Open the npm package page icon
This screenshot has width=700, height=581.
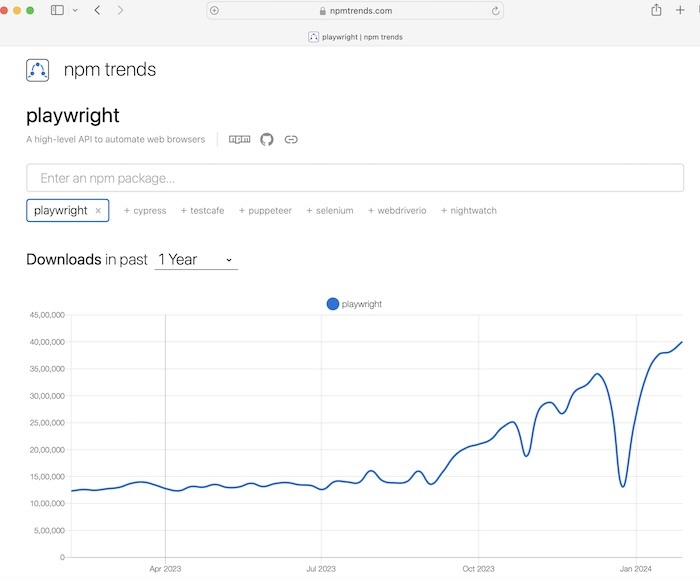[240, 140]
